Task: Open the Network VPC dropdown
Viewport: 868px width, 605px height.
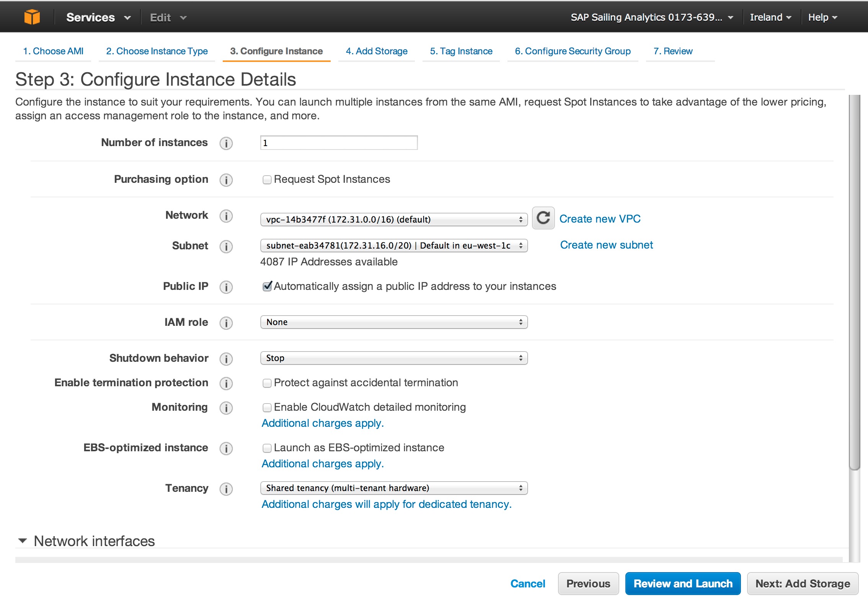Action: (393, 220)
